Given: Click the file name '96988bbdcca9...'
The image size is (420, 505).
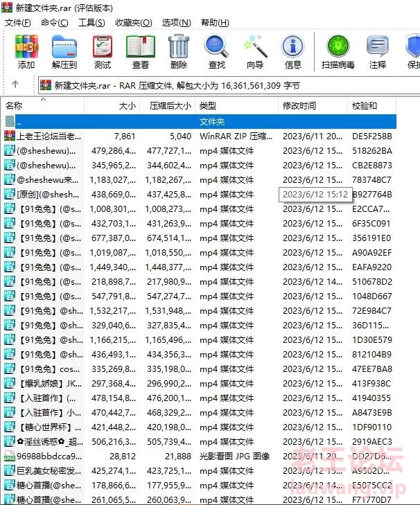Looking at the screenshot, I should [49, 457].
